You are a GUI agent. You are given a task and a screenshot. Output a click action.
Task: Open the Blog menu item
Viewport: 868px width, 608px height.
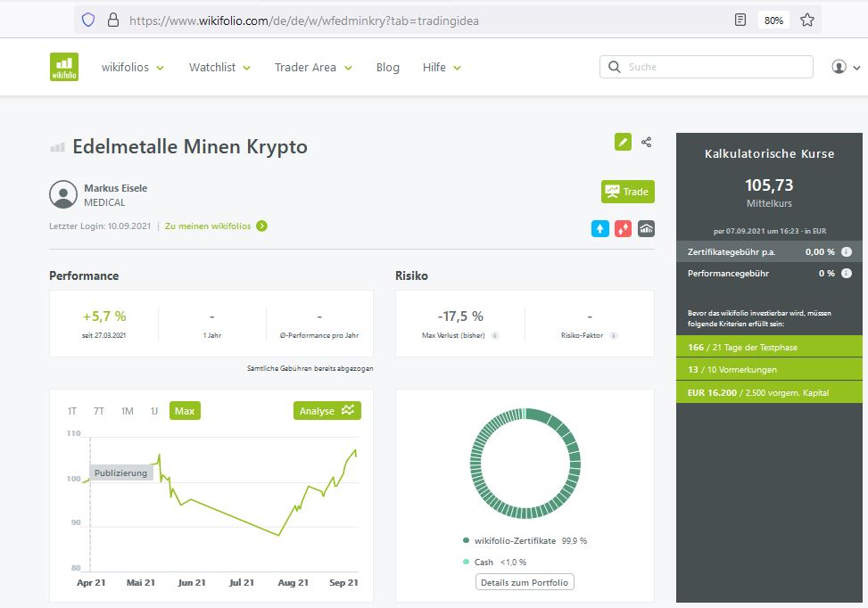pos(388,67)
